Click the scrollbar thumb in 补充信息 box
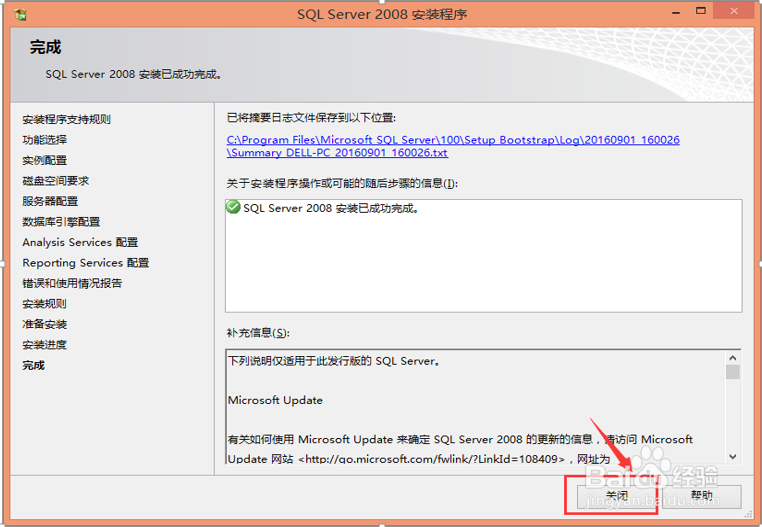 coord(733,372)
